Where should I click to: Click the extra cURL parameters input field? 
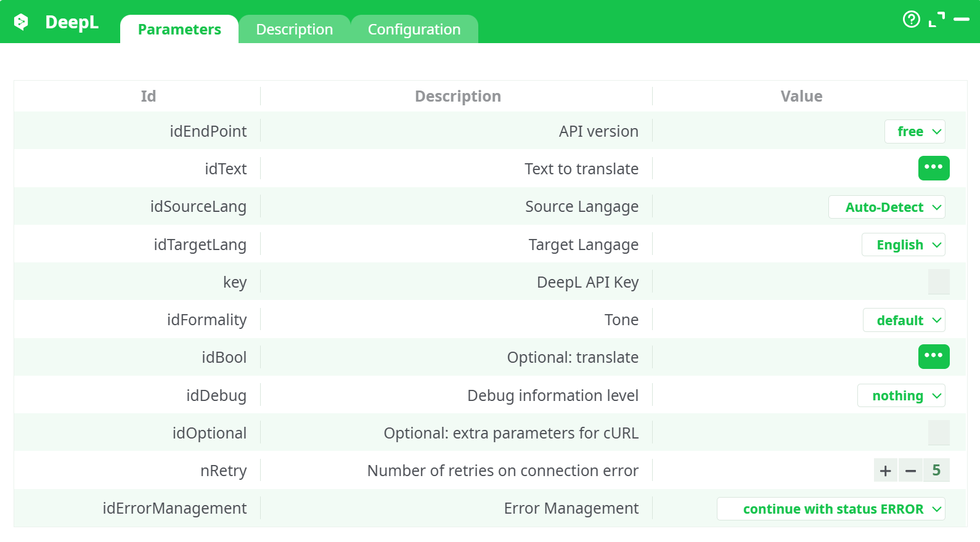(x=938, y=433)
